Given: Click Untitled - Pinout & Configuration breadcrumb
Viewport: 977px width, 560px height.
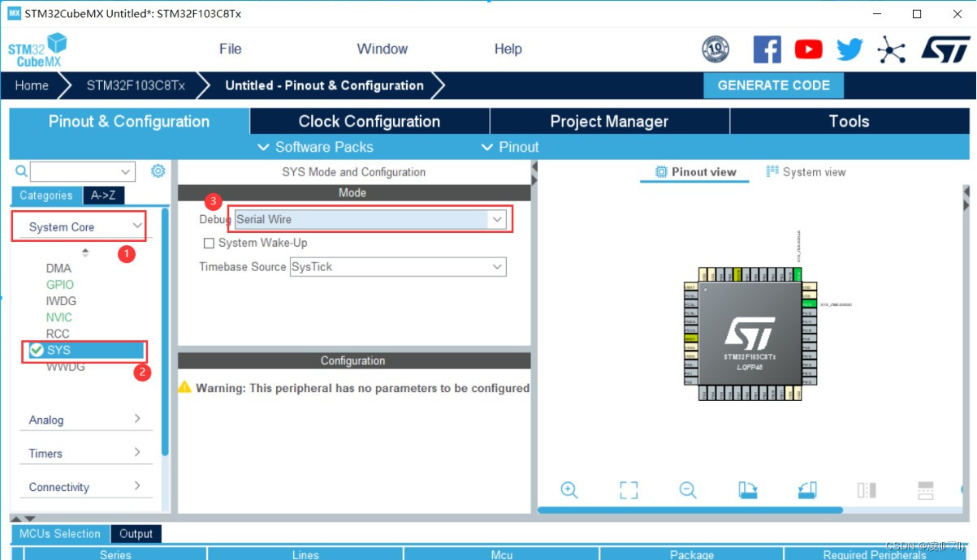Looking at the screenshot, I should (324, 85).
